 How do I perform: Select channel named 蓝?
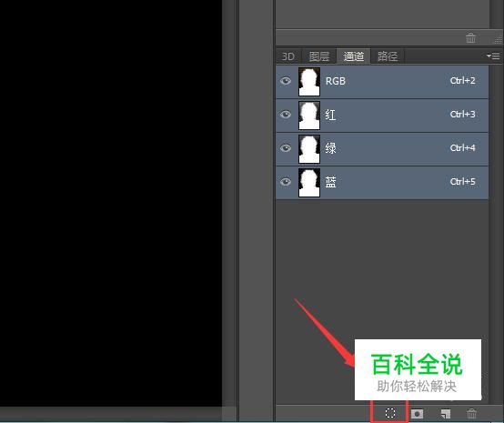pos(331,182)
